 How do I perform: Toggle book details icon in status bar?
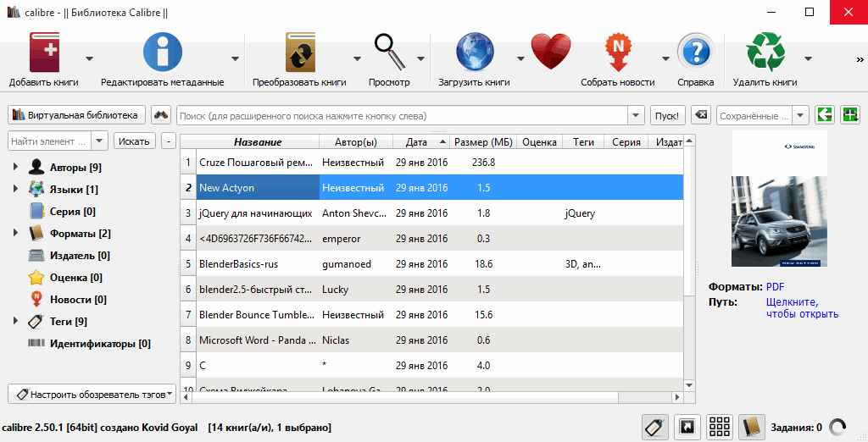click(x=752, y=427)
